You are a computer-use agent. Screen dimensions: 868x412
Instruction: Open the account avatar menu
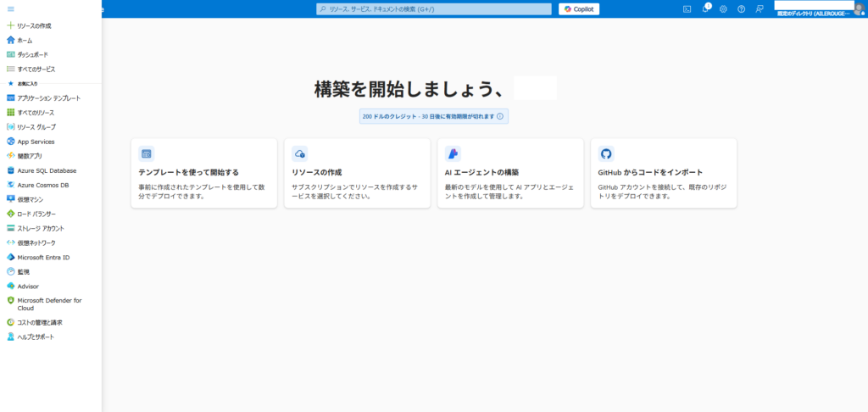860,8
